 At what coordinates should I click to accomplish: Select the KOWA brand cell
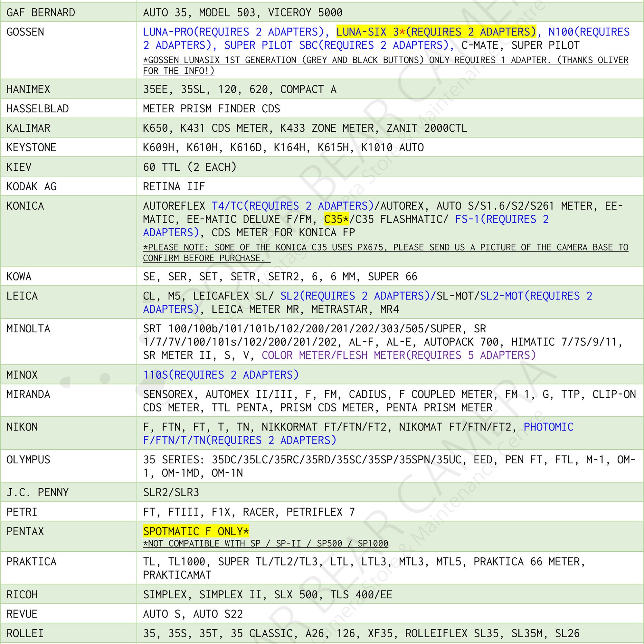click(68, 276)
